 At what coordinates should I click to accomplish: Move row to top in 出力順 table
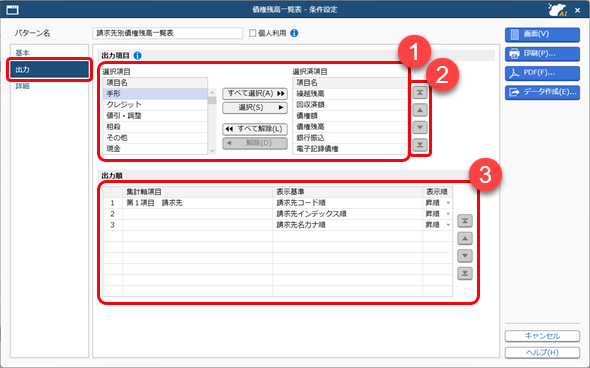click(465, 221)
